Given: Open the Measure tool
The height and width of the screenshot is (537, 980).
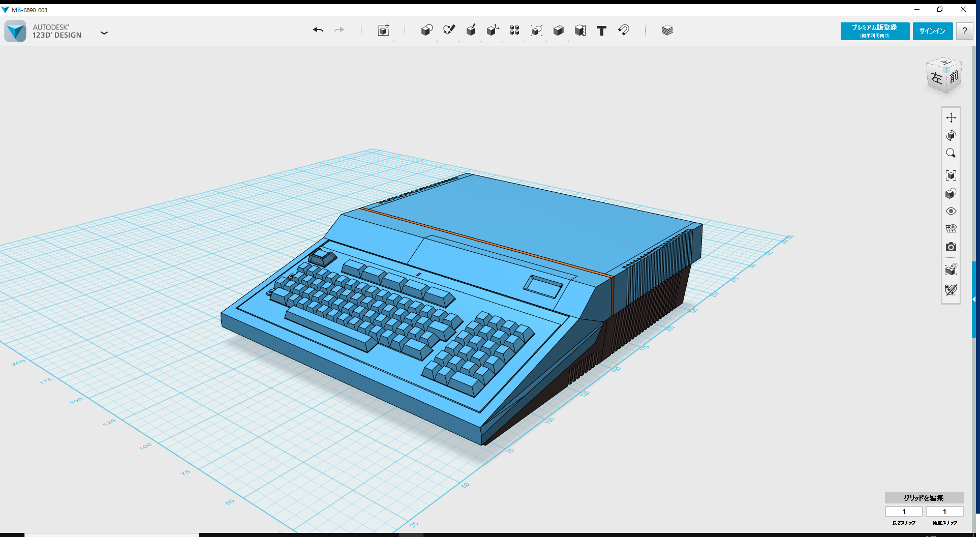Looking at the screenshot, I should pos(579,31).
